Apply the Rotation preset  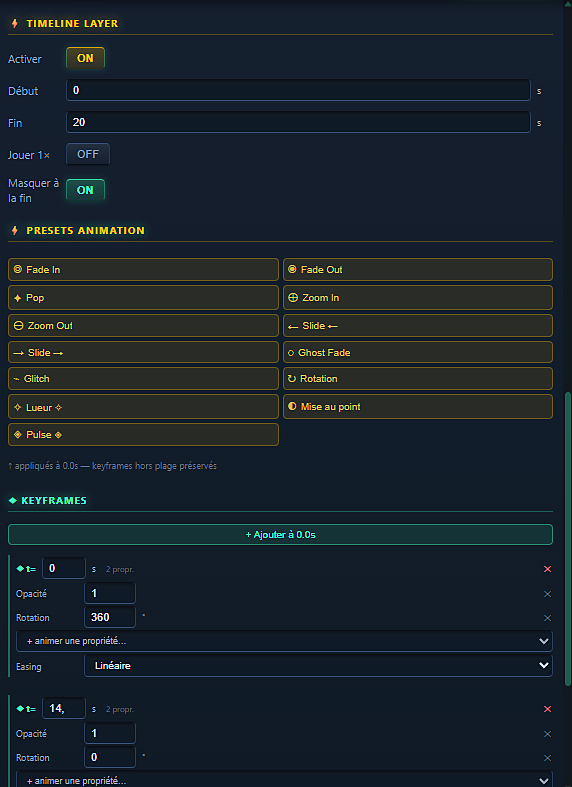[x=418, y=378]
